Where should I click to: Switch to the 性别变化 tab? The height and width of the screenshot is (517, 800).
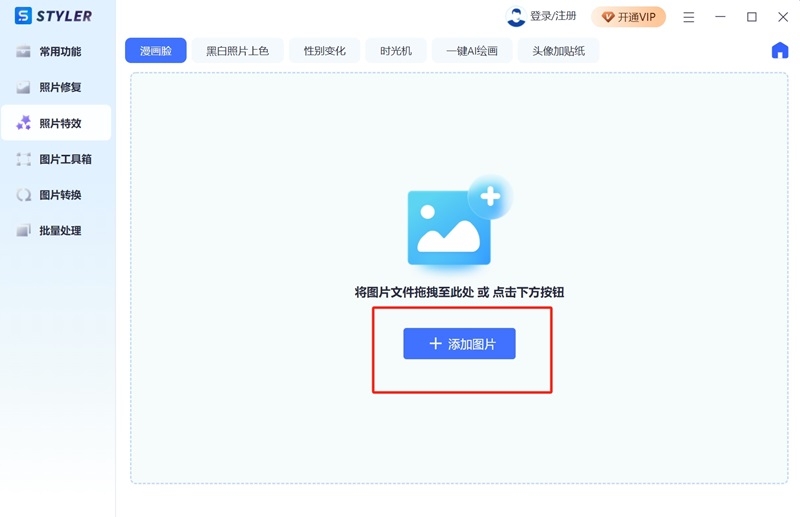click(x=324, y=51)
